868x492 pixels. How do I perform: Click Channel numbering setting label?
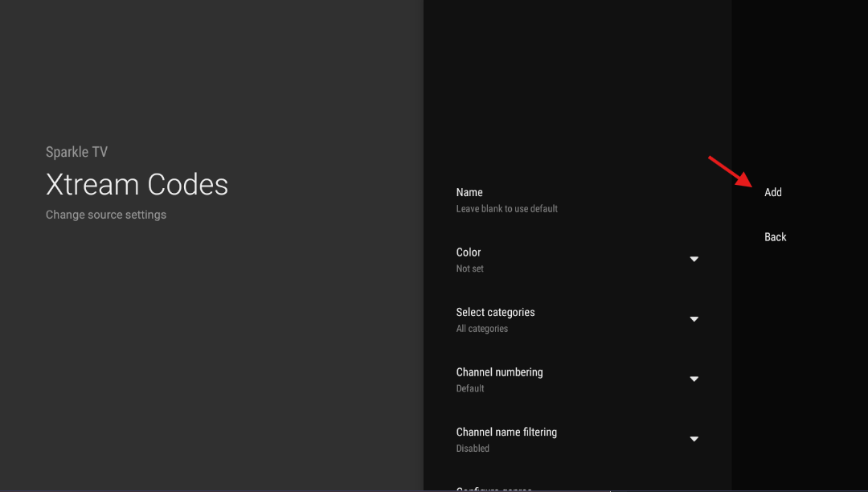(499, 372)
